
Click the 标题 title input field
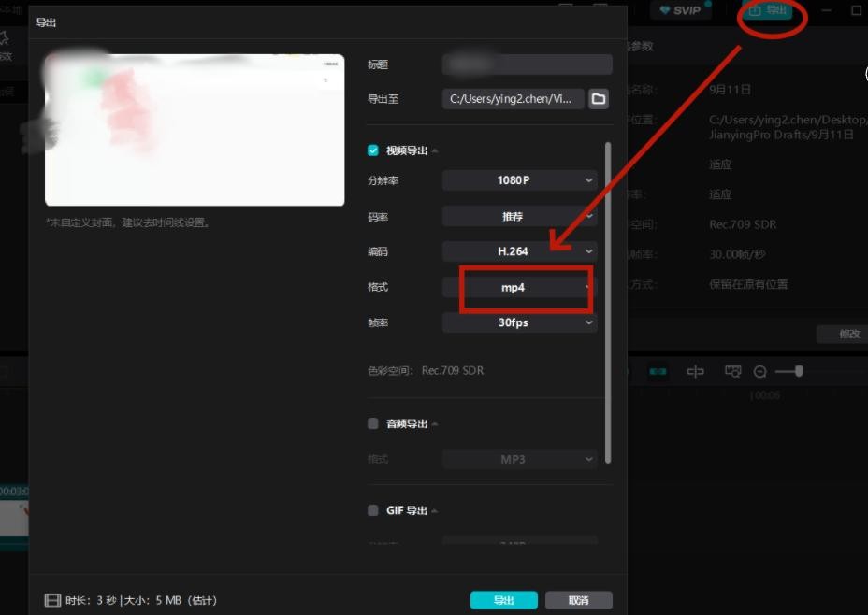coord(527,64)
